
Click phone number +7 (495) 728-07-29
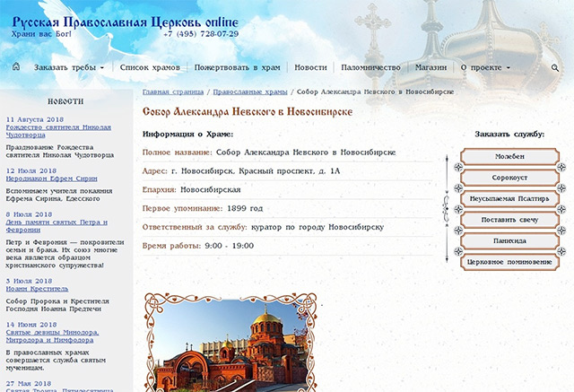tap(201, 34)
